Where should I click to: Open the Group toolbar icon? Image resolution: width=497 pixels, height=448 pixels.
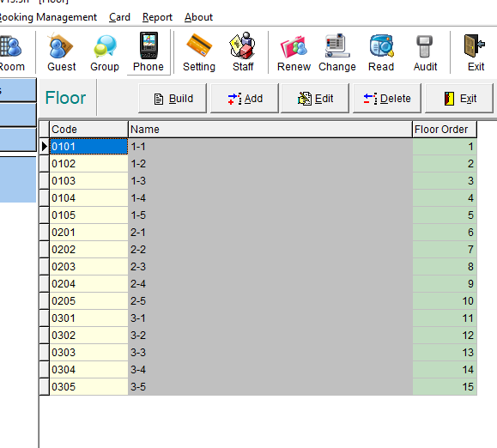pos(105,52)
